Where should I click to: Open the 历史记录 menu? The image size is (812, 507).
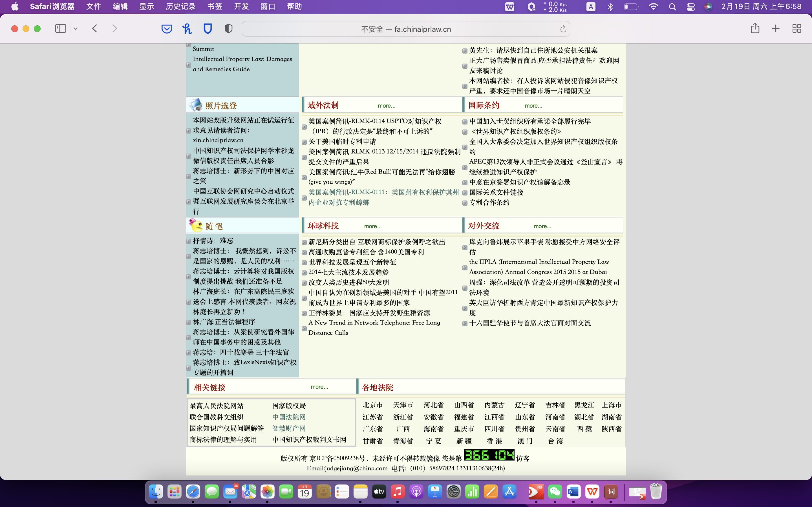click(x=180, y=6)
